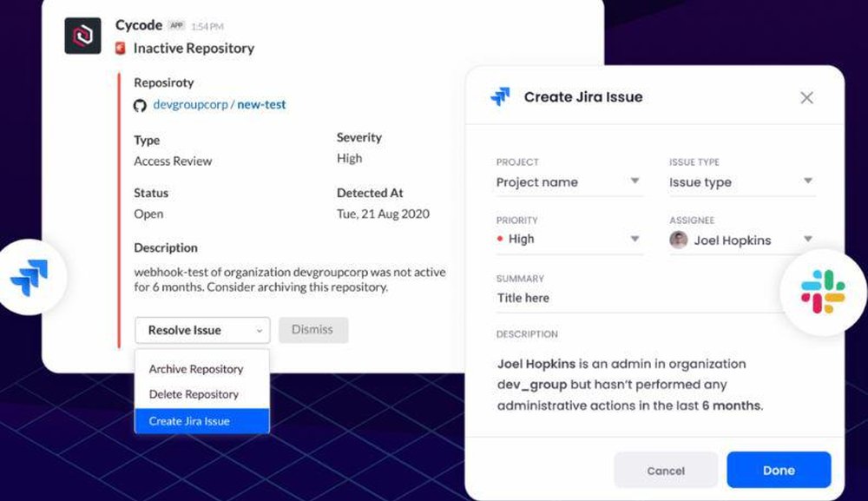Open the Issue type dropdown
The height and width of the screenshot is (501, 868).
[742, 182]
